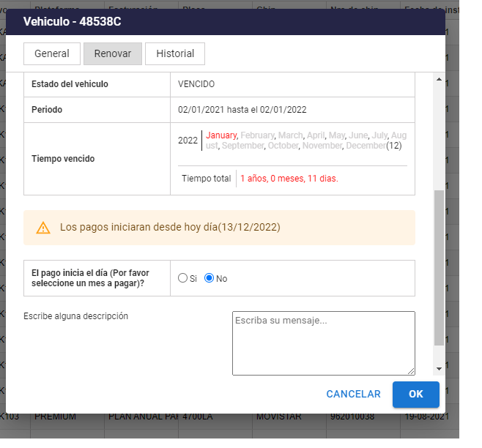This screenshot has height=448, width=482.
Task: Click the VENCIDO vehicle status value
Action: (x=196, y=84)
